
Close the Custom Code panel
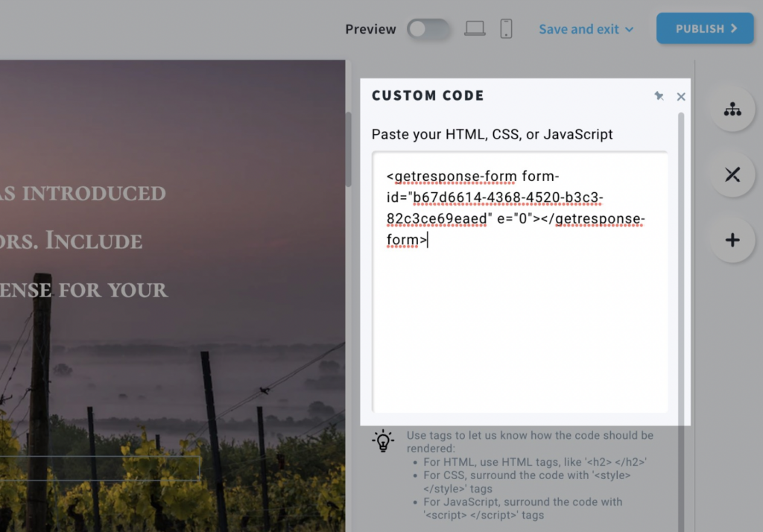click(x=681, y=97)
